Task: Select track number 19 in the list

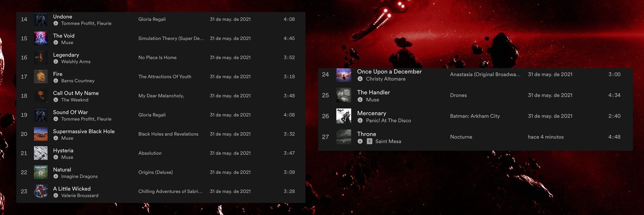Action: (x=24, y=115)
